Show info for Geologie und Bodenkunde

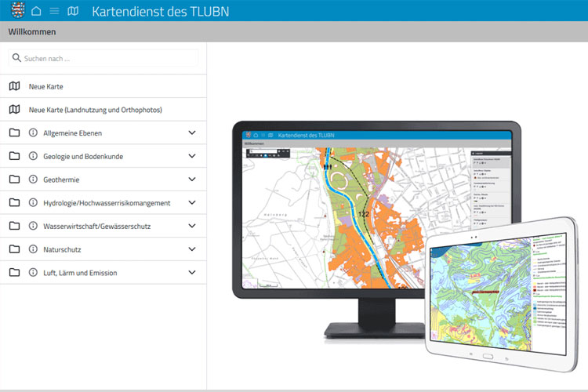[33, 156]
